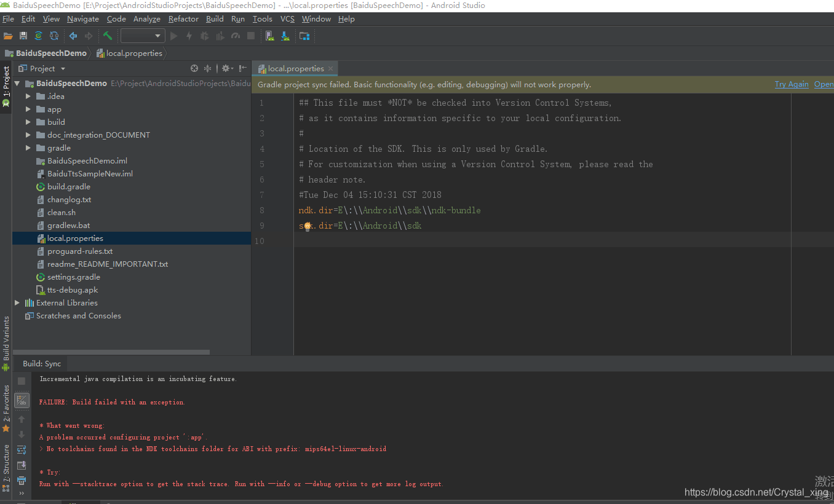This screenshot has width=834, height=504.
Task: Open the Refactor menu
Action: [x=183, y=18]
